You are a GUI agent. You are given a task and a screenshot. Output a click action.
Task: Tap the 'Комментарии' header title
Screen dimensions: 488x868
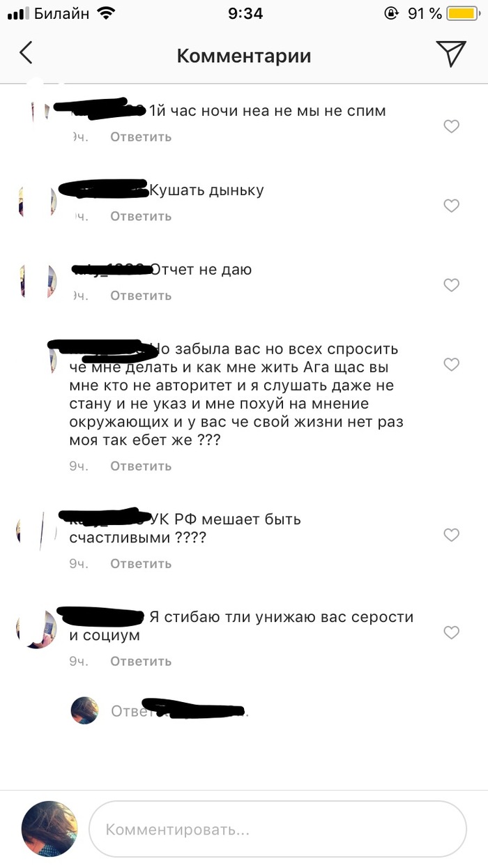click(x=244, y=56)
